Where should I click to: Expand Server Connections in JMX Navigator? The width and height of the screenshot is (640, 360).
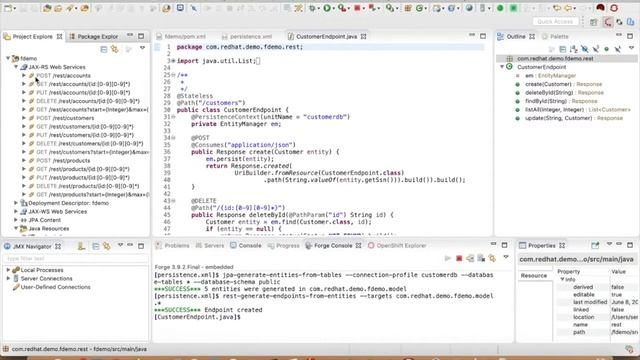point(8,278)
